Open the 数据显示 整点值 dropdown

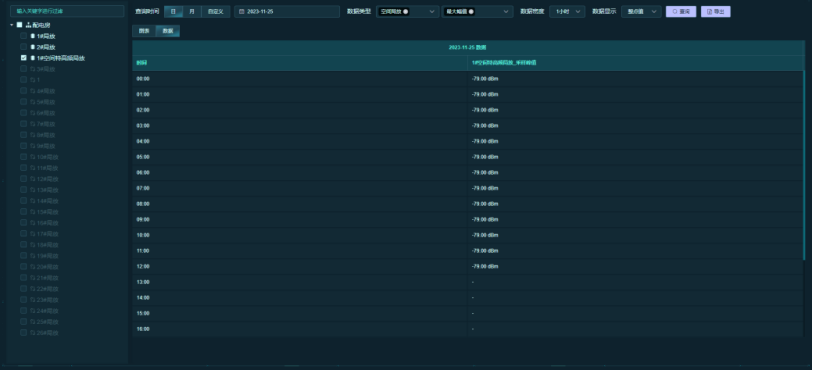click(x=641, y=11)
